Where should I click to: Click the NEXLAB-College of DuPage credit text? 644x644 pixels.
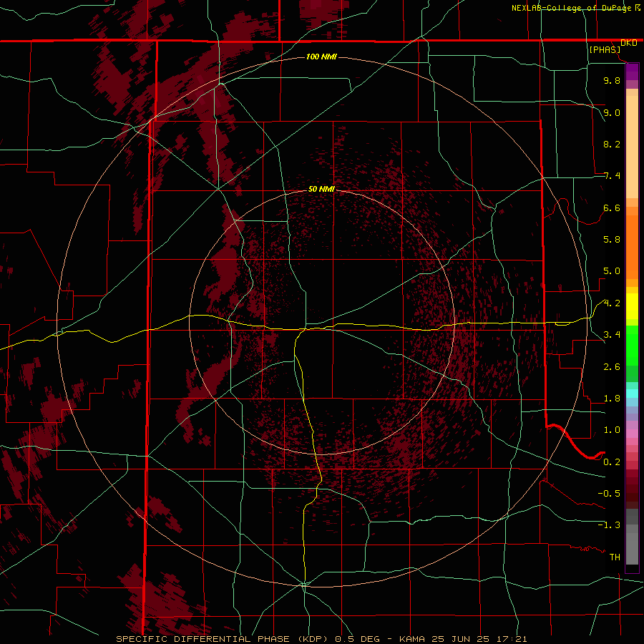click(x=571, y=8)
